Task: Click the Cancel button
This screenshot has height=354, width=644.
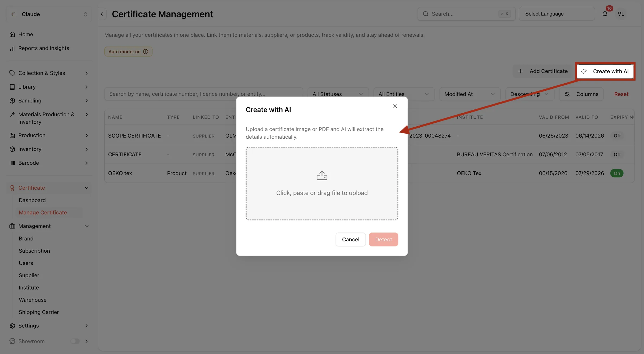Action: click(350, 239)
